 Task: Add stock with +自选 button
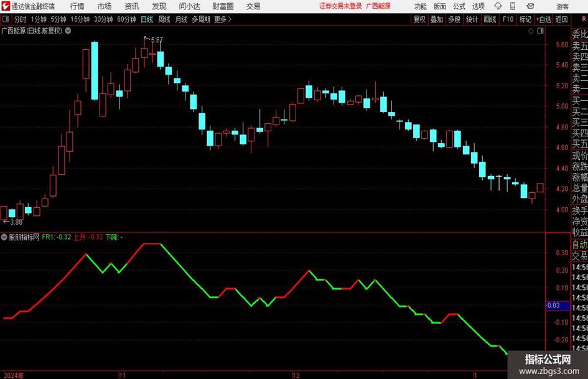pyautogui.click(x=543, y=19)
